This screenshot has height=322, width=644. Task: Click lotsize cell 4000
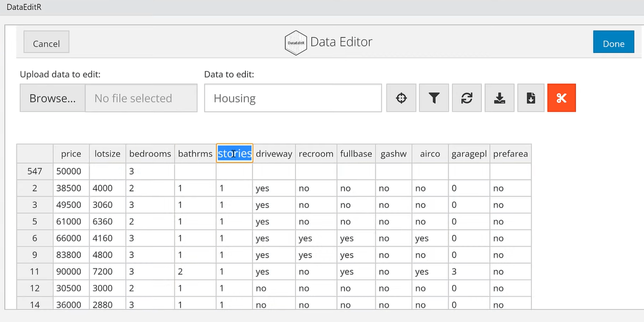click(x=108, y=188)
